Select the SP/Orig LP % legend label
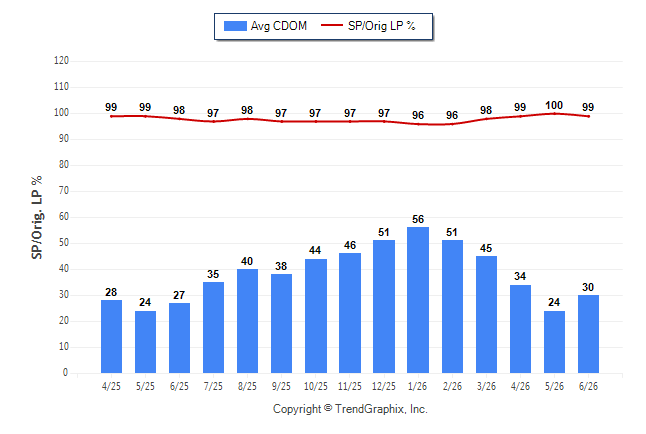 382,26
